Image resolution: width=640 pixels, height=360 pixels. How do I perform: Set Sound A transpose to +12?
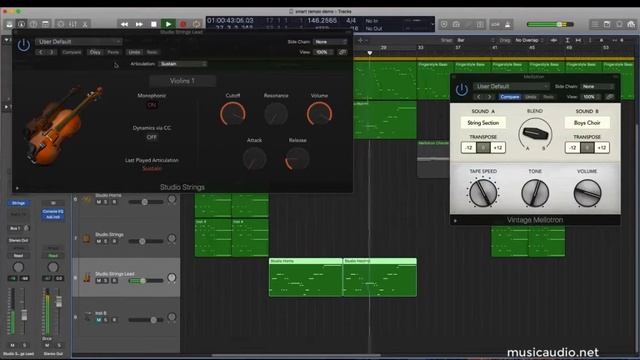pyautogui.click(x=498, y=148)
